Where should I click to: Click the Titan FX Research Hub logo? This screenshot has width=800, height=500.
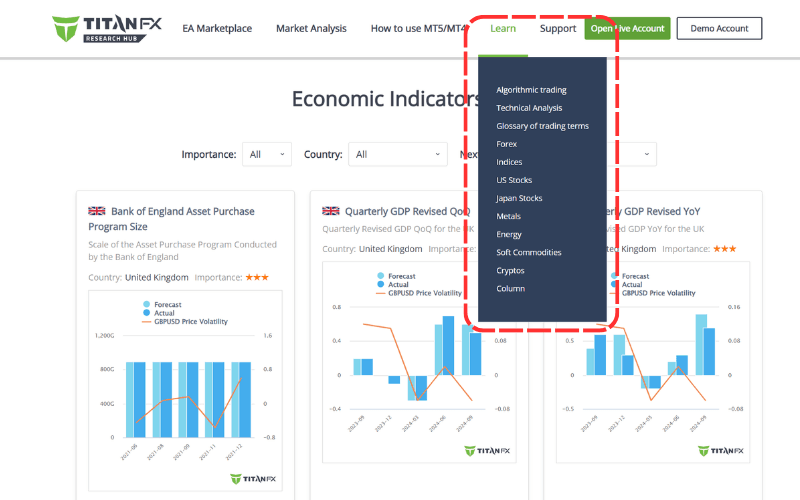click(x=107, y=28)
